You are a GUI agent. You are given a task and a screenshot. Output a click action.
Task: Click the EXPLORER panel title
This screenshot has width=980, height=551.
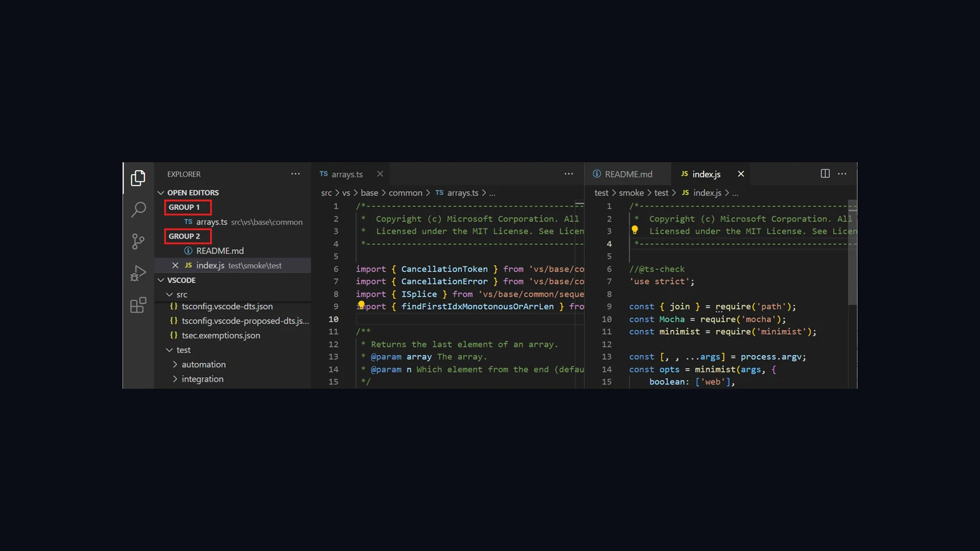184,174
